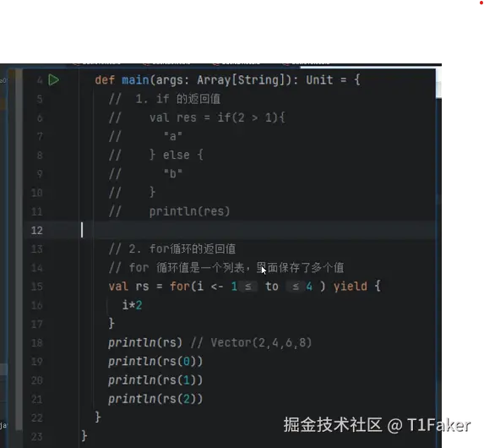Screen dimensions: 484x448
Task: Place cursor on empty highlighted line 12
Action: click(x=230, y=230)
